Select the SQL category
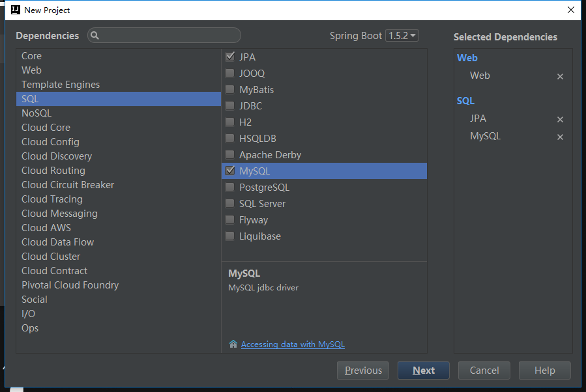The image size is (586, 392). tap(119, 99)
